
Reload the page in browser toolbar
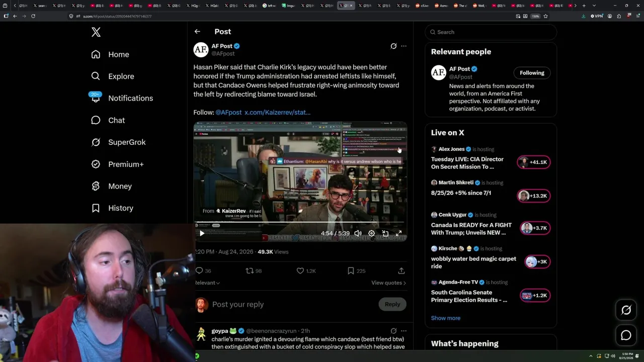coord(33,16)
